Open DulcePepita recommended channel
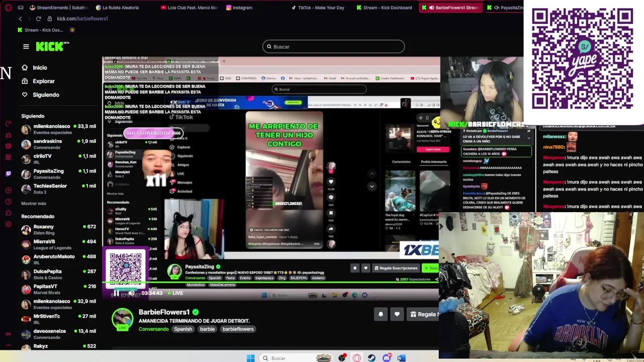The image size is (644, 362). [58, 274]
